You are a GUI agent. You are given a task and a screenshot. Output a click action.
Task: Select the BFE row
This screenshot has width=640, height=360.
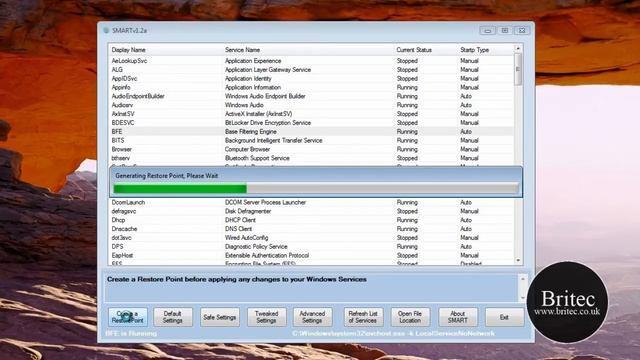pos(311,131)
